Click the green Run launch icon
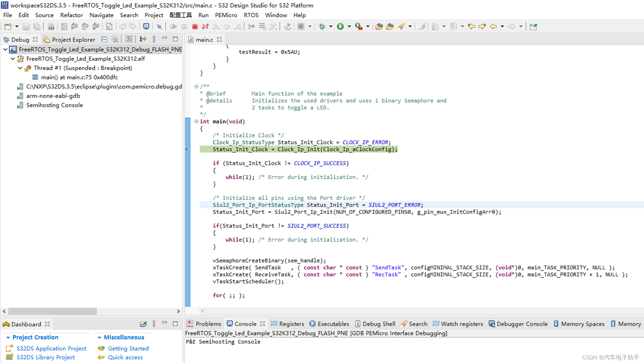The image size is (644, 363). point(340,27)
